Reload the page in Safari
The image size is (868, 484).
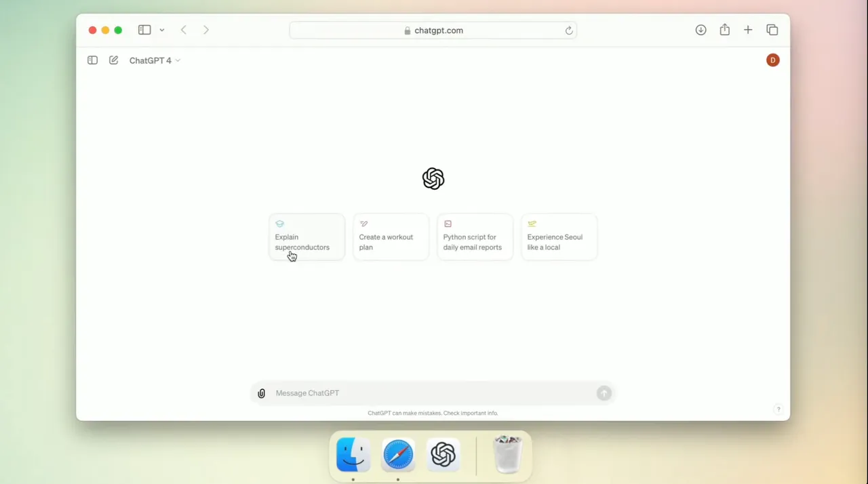point(569,31)
